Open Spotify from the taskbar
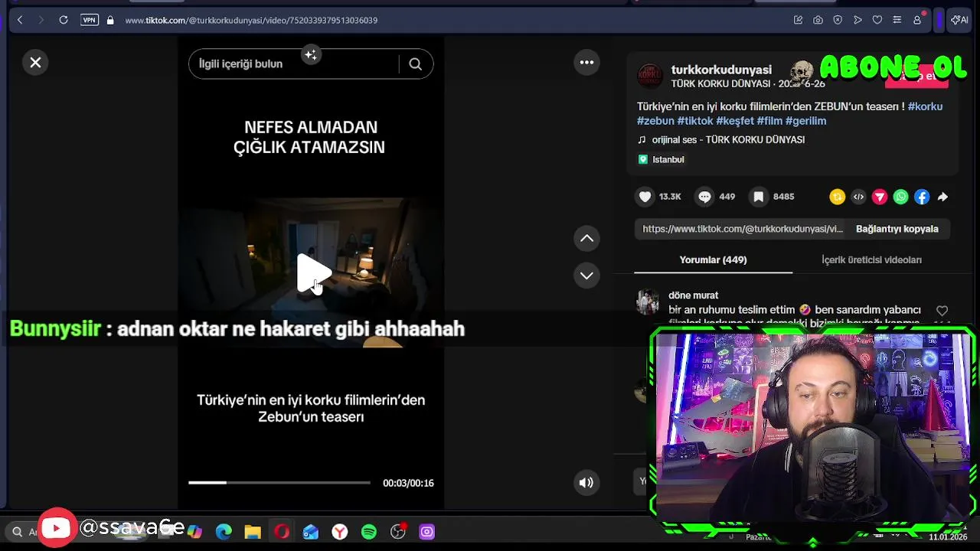 [369, 532]
